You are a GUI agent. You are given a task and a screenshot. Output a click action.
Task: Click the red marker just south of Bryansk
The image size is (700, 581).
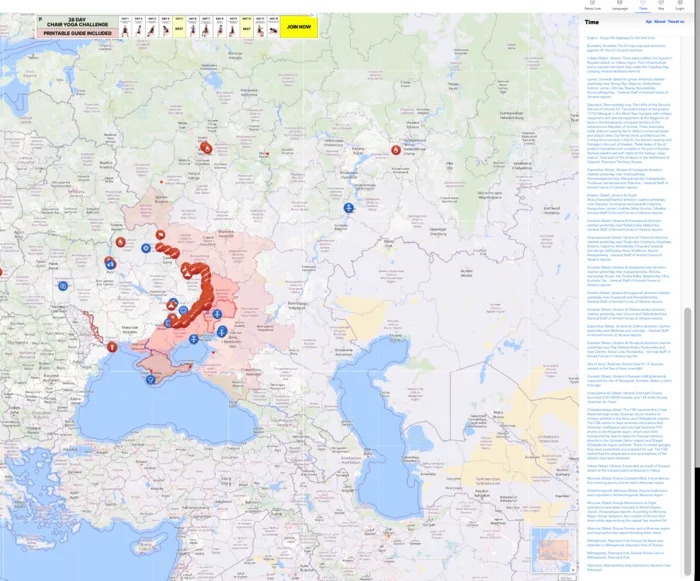click(160, 234)
